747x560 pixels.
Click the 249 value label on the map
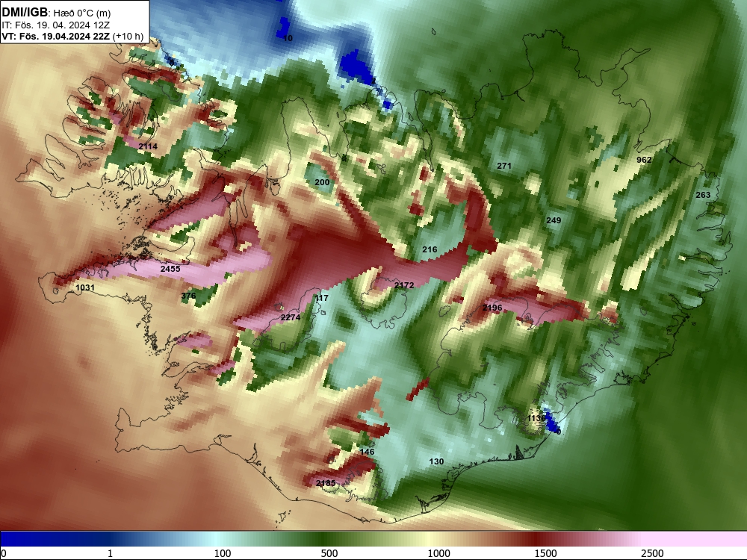pos(554,220)
